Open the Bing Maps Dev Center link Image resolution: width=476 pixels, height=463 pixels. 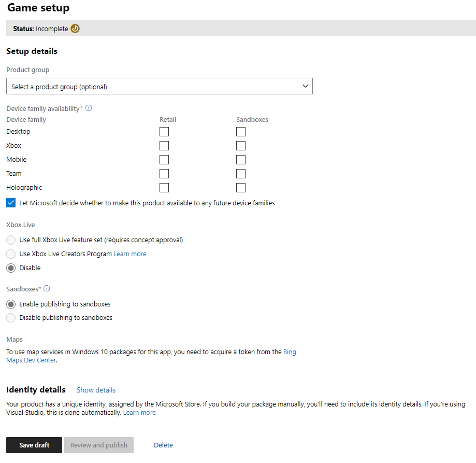[x=290, y=352]
